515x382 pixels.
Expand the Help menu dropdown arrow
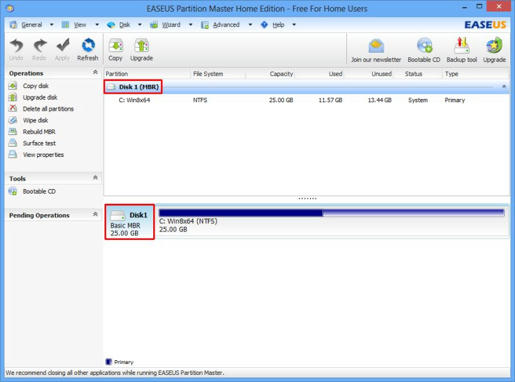point(294,25)
